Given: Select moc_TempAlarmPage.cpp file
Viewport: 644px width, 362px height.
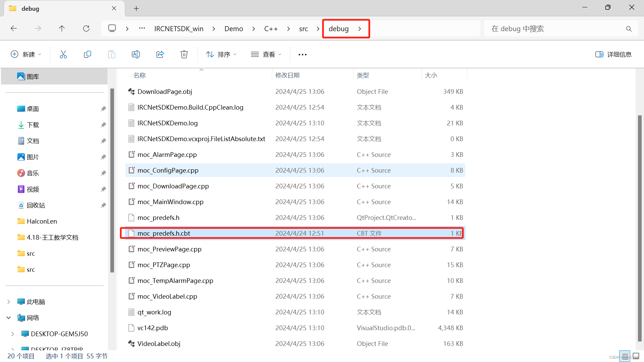Looking at the screenshot, I should click(295, 281).
